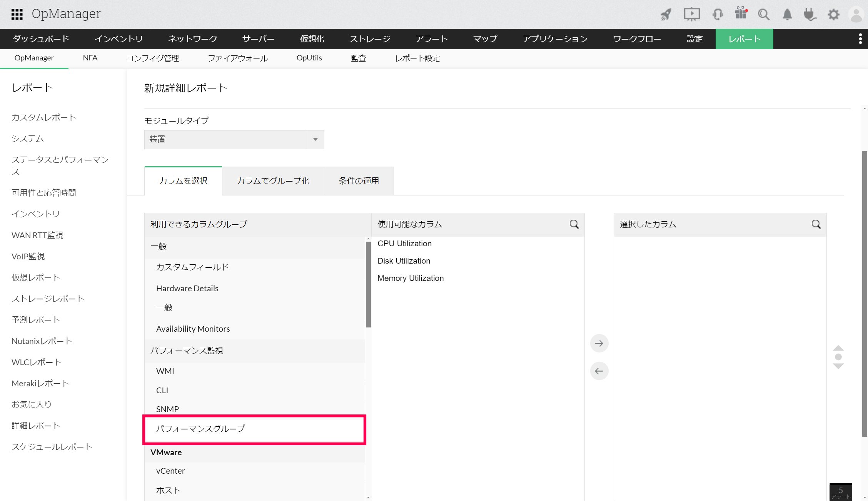Open スケジュールレポート in sidebar
This screenshot has width=868, height=501.
click(x=52, y=447)
